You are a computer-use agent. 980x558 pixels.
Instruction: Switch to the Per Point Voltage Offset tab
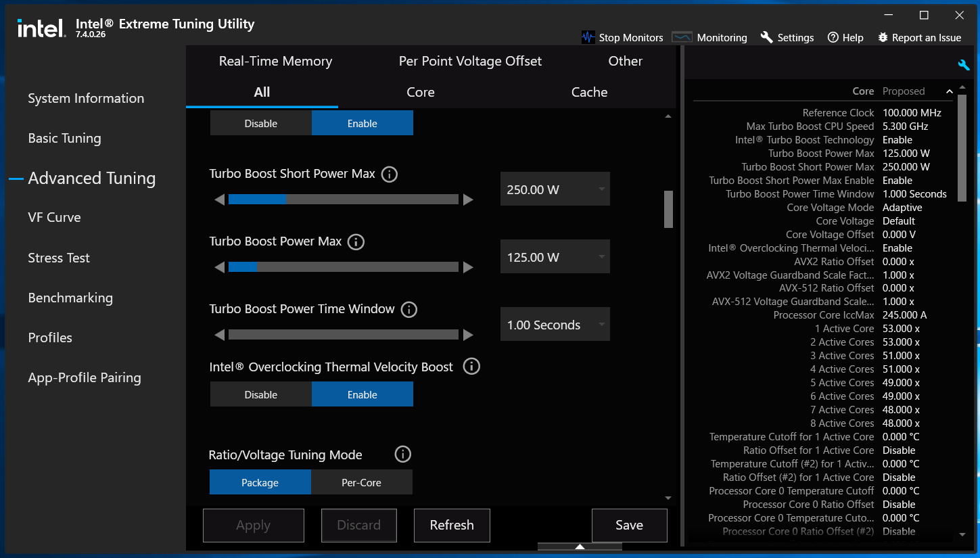[x=470, y=61]
